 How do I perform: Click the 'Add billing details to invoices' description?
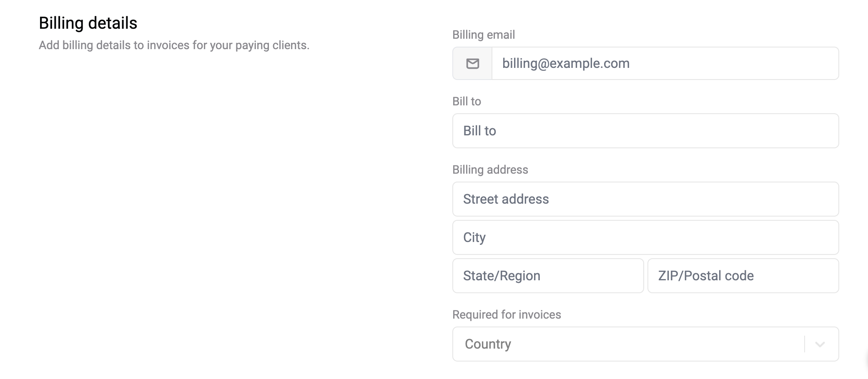[174, 45]
